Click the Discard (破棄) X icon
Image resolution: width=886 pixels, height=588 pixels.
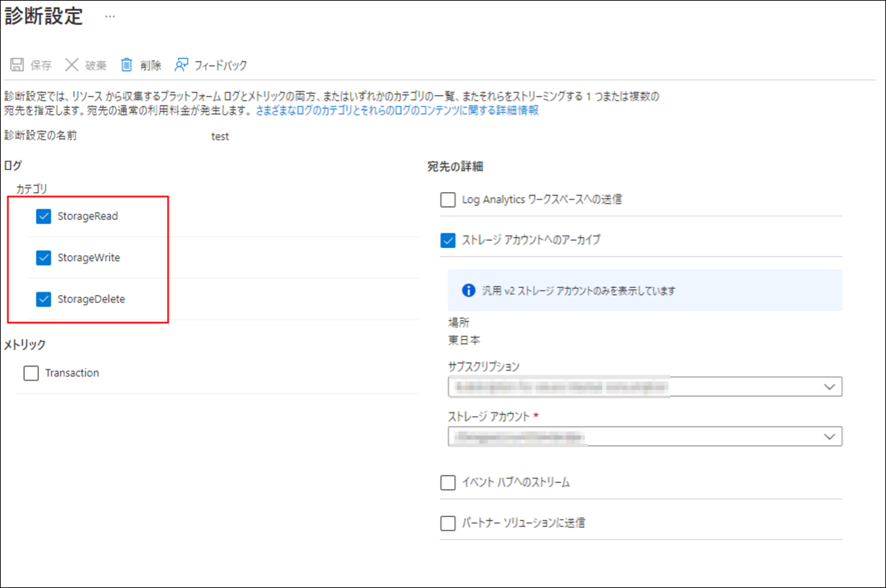tap(72, 64)
